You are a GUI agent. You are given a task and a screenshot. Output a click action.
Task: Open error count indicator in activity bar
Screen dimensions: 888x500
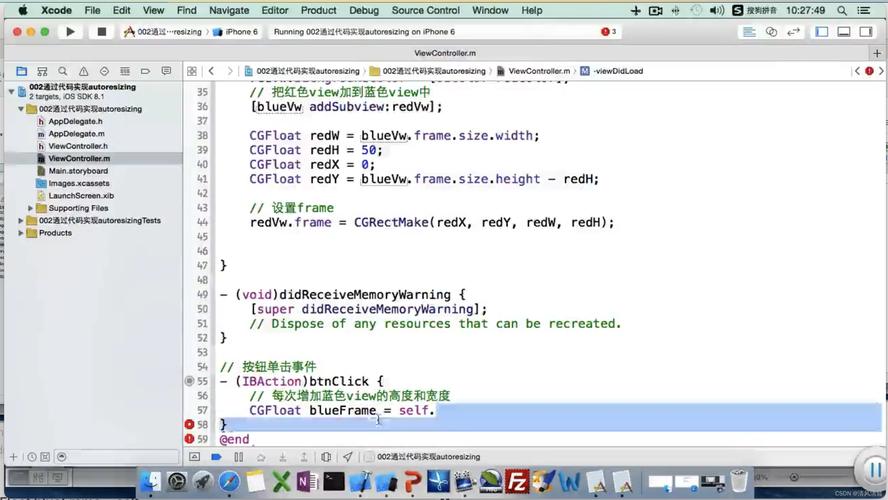(608, 32)
